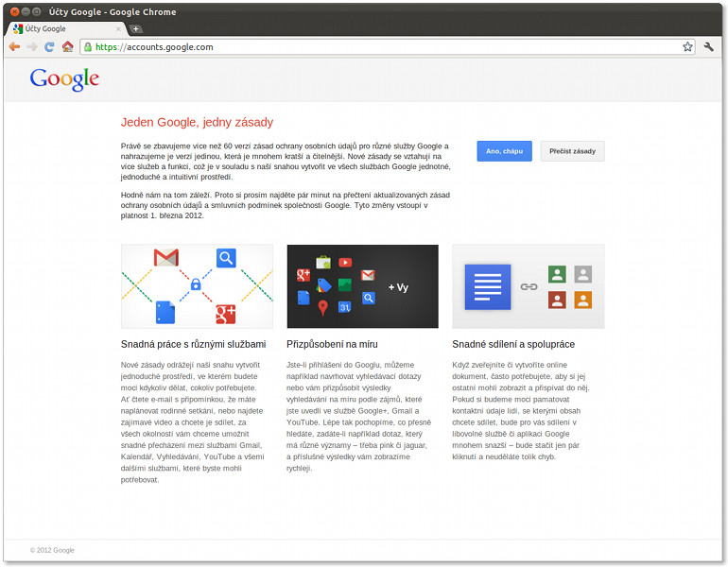The width and height of the screenshot is (728, 567).
Task: Click heading 'Snadná práce s různými službami'
Action: pos(193,344)
